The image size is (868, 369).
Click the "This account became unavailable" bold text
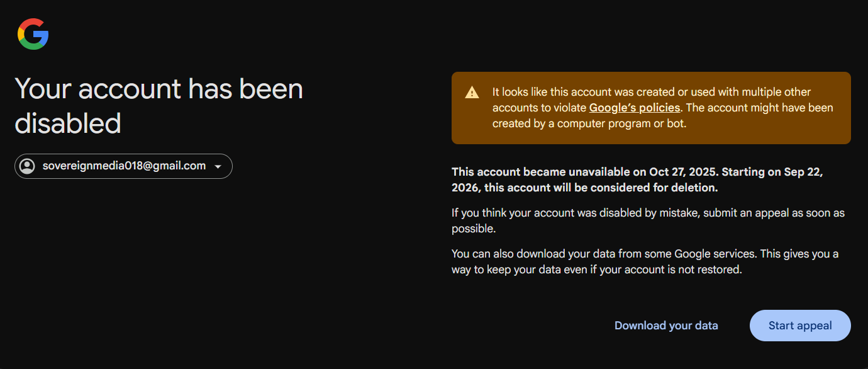[x=535, y=172]
